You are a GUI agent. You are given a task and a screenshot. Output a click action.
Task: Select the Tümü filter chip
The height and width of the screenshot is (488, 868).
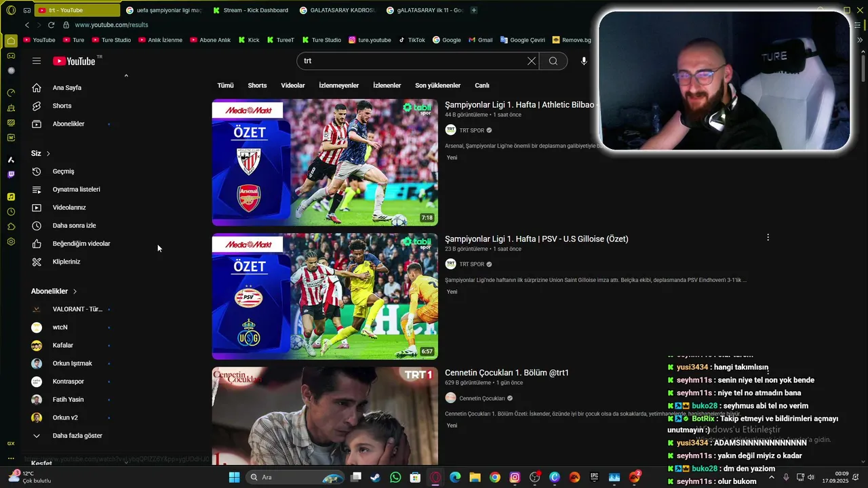225,85
